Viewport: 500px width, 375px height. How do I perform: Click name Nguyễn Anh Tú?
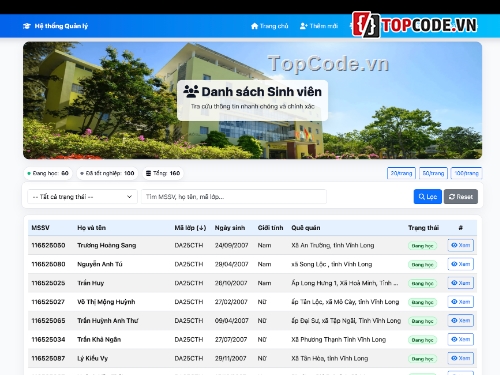tap(100, 264)
